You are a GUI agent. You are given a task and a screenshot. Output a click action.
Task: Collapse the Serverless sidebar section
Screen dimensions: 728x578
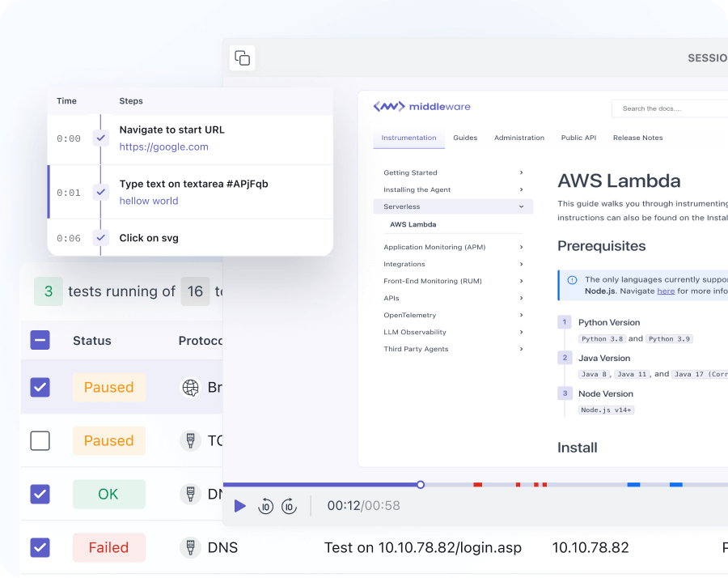coord(521,207)
